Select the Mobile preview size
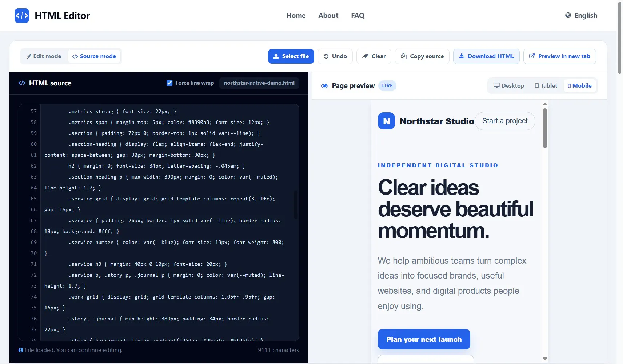This screenshot has height=364, width=623. point(580,86)
